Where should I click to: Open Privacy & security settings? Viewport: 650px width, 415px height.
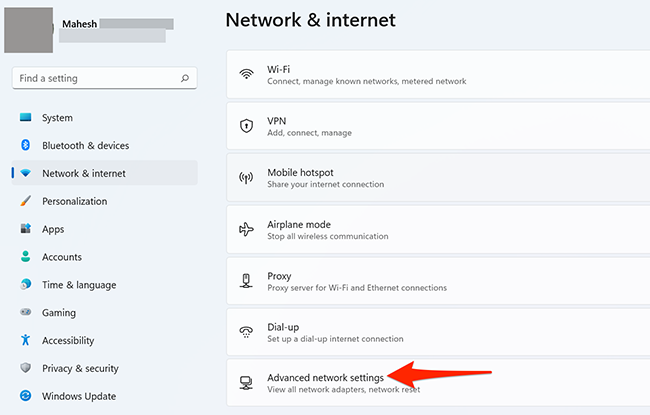coord(104,368)
